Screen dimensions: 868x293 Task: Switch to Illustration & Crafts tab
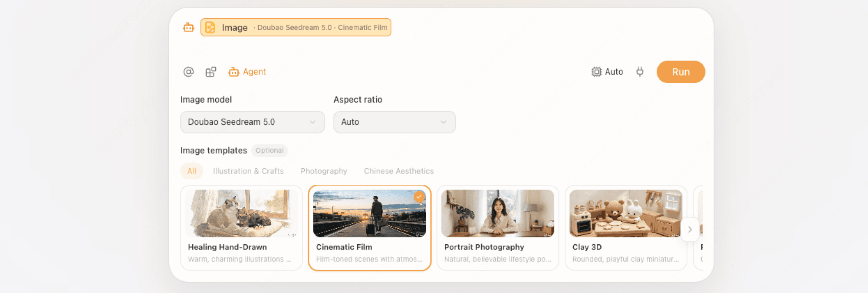click(x=248, y=171)
